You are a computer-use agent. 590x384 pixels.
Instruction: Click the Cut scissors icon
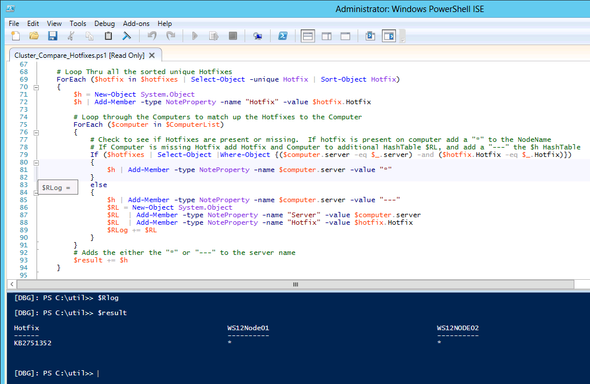click(71, 36)
